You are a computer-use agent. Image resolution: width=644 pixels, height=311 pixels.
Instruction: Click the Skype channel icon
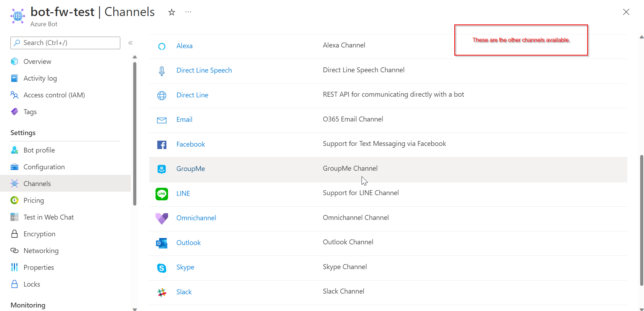[x=162, y=268]
